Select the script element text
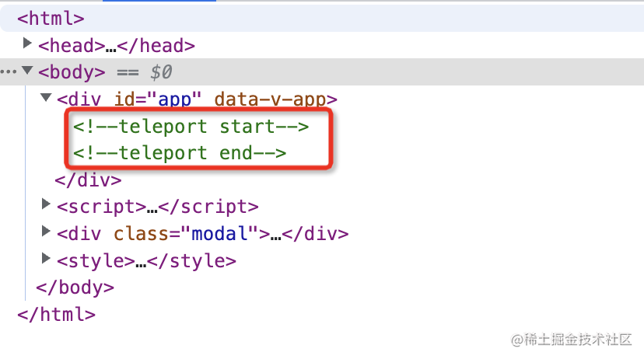This screenshot has height=359, width=644. (x=158, y=207)
